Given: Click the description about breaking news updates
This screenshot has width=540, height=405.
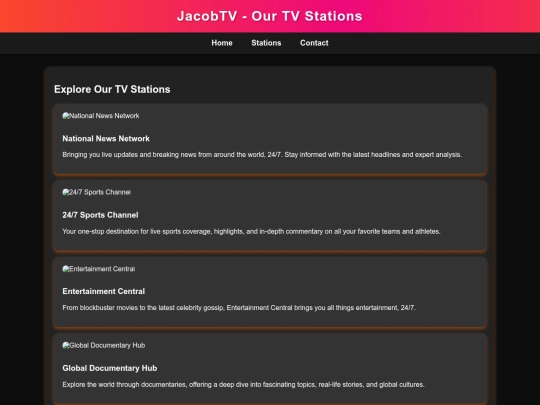Looking at the screenshot, I should pyautogui.click(x=262, y=155).
